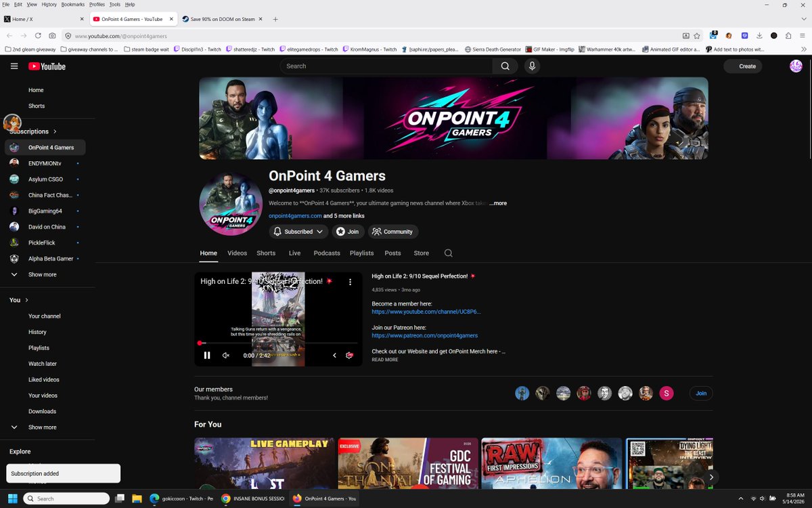Start voice search with microphone icon
This screenshot has height=508, width=812.
coord(532,66)
